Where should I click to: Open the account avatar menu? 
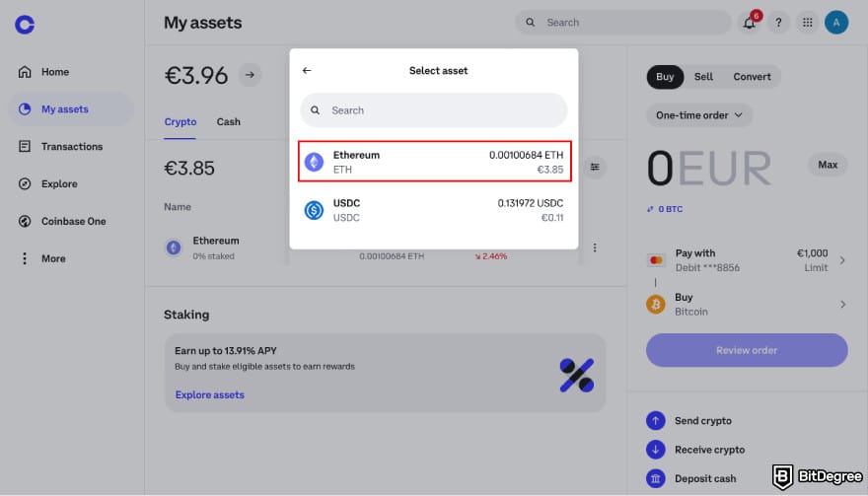(835, 23)
